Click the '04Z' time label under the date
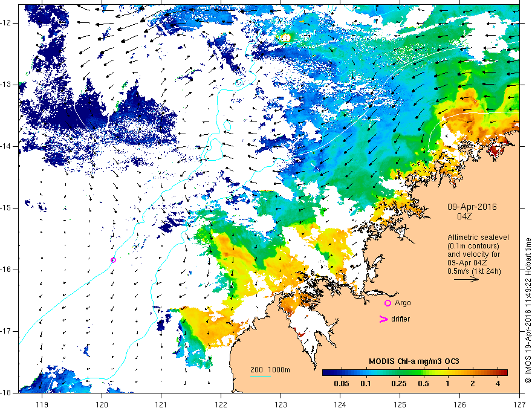 [x=464, y=216]
